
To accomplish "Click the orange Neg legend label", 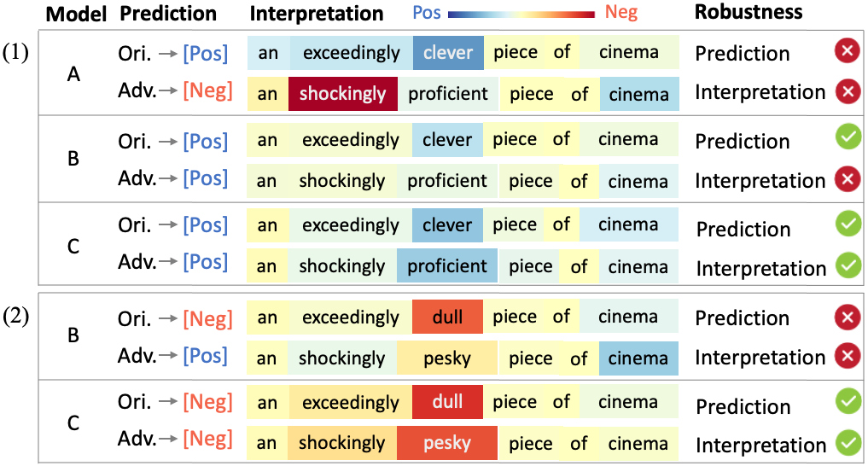I will click(621, 12).
